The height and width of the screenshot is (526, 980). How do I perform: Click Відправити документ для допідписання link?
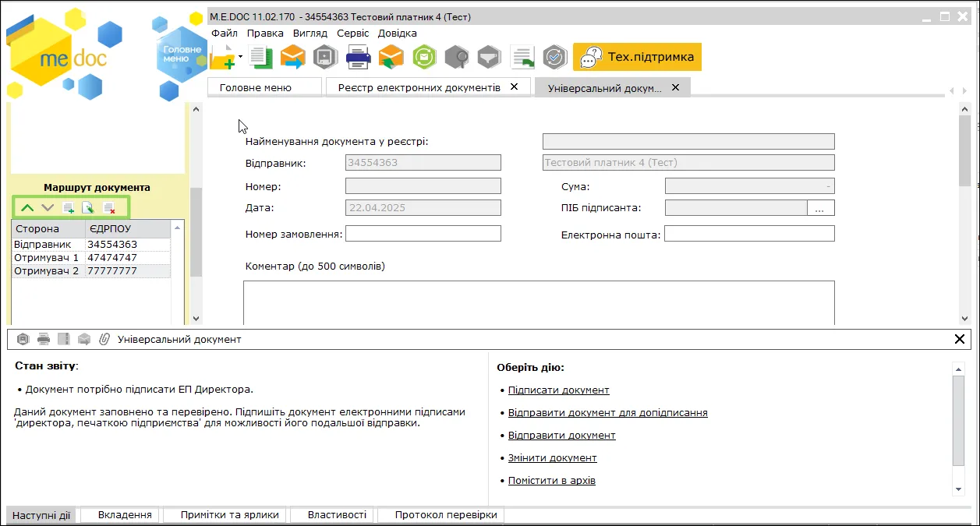(607, 412)
